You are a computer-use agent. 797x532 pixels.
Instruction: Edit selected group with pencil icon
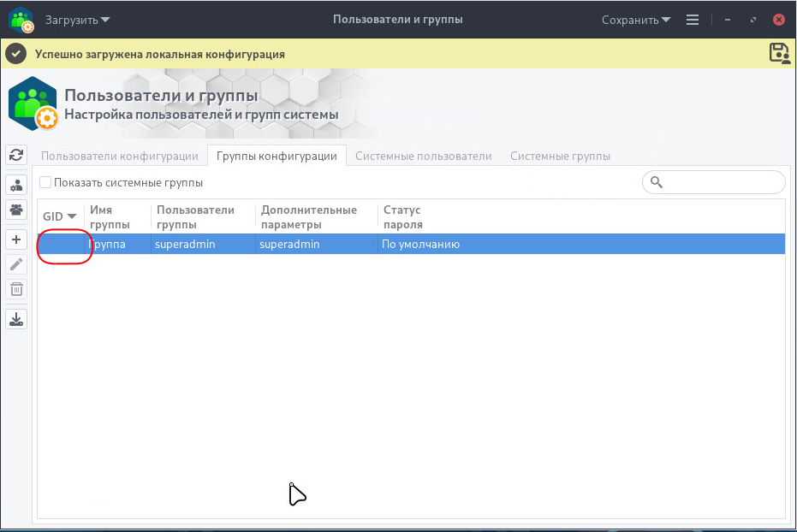[16, 264]
